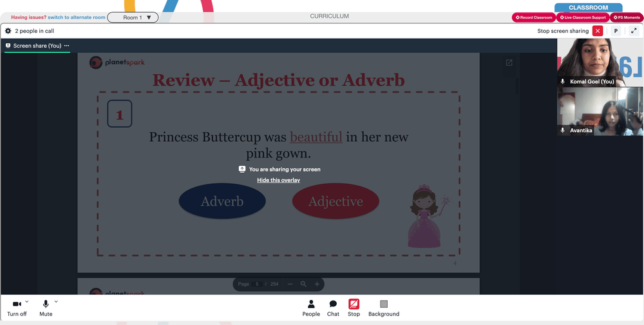
Task: Click Avantika microphone status icon
Action: pyautogui.click(x=563, y=130)
